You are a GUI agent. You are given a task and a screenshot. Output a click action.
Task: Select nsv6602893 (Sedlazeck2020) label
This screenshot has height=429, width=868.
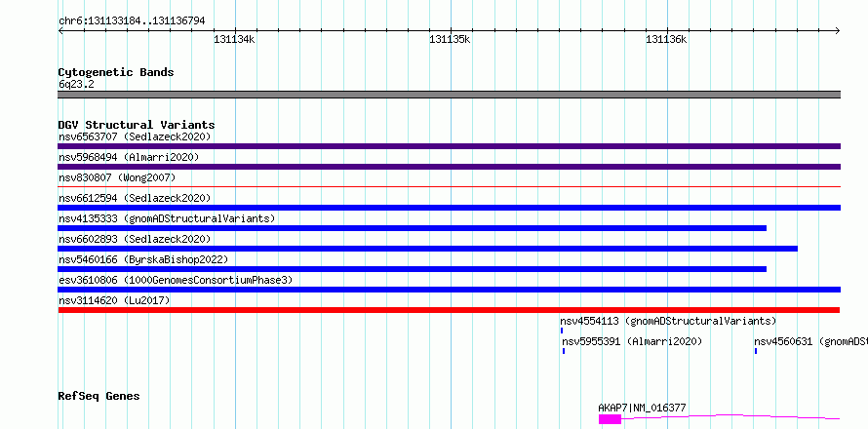pos(135,239)
